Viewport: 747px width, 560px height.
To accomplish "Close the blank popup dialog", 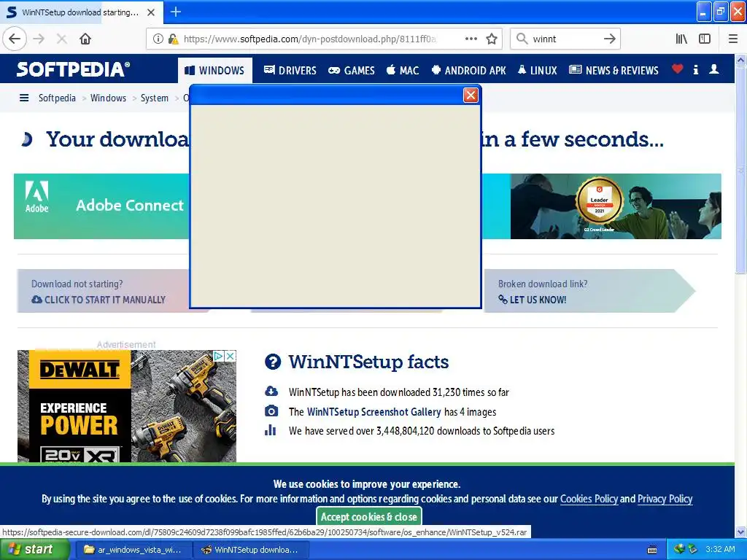I will [471, 96].
